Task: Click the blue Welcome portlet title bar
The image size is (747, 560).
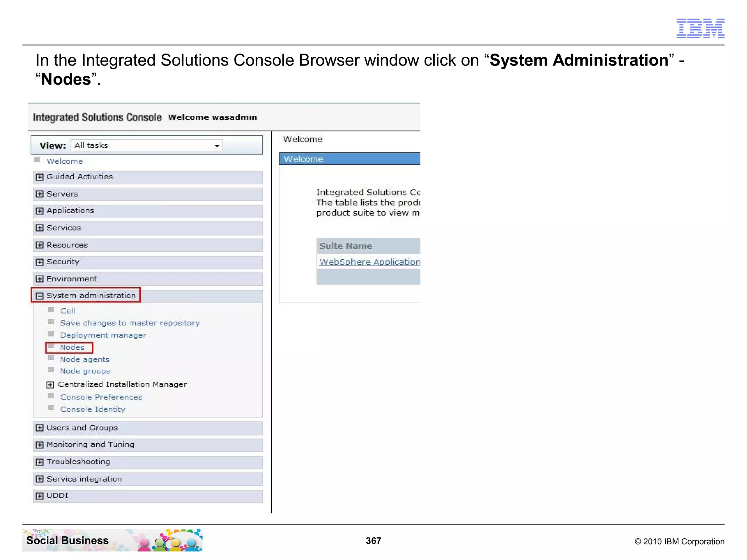Action: click(349, 159)
